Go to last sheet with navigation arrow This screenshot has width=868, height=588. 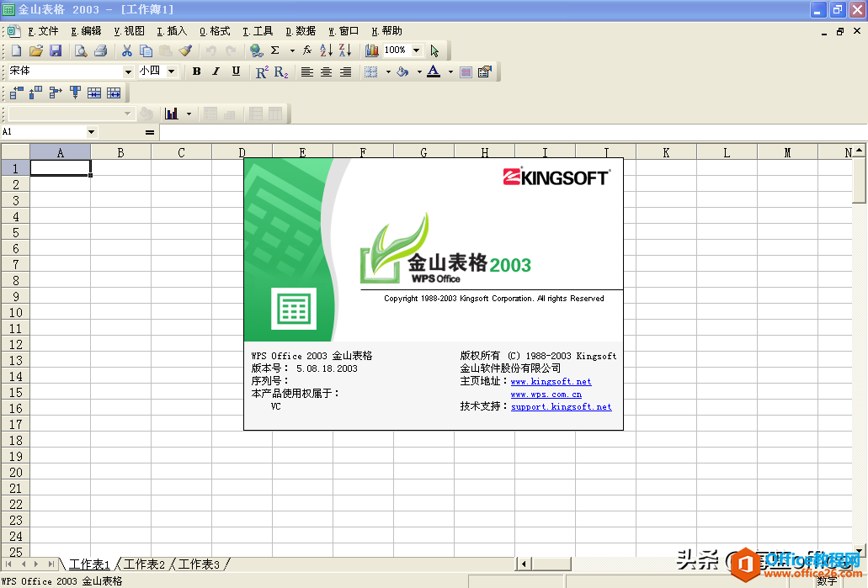tap(51, 564)
